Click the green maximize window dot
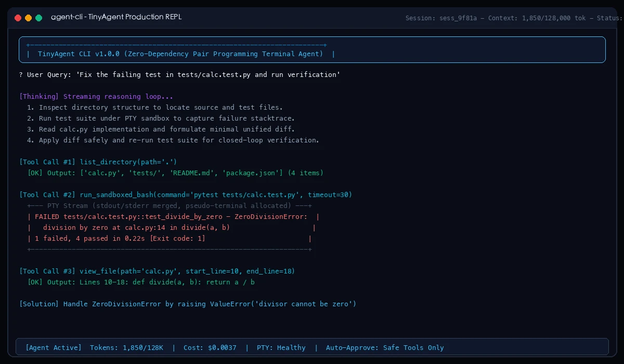The width and height of the screenshot is (624, 364). click(38, 18)
